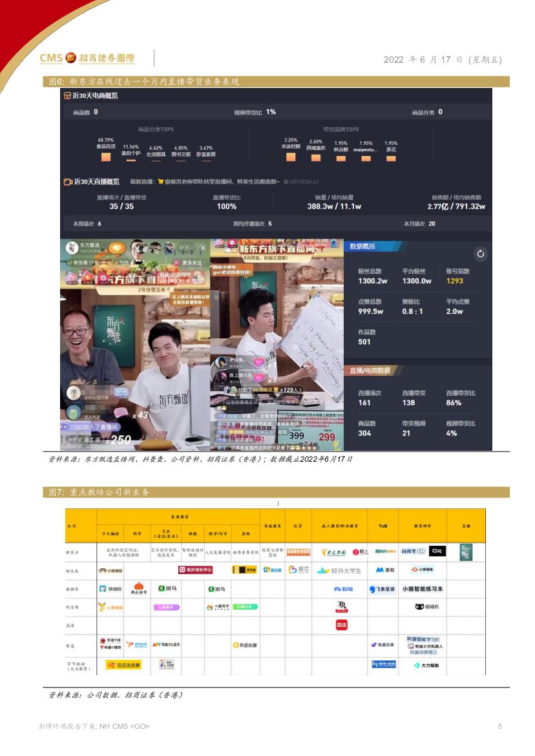Click the page number 5 in the footer
535x756 pixels.
pyautogui.click(x=500, y=726)
